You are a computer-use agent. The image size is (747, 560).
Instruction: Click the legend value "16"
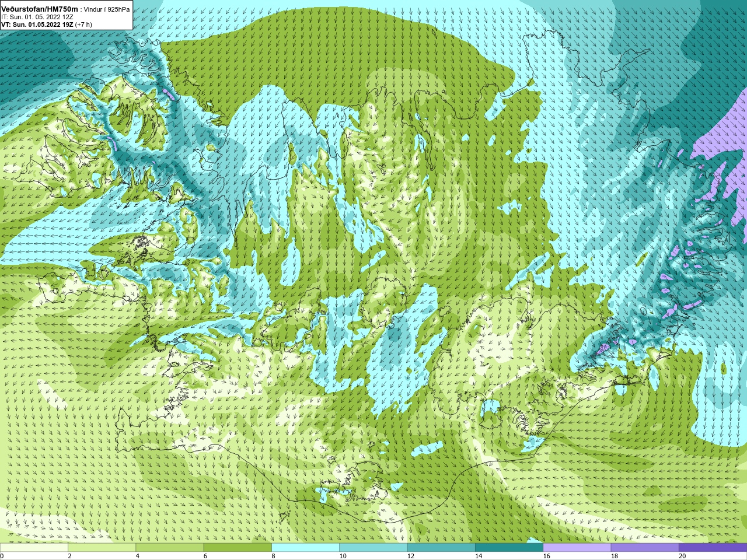pos(546,556)
